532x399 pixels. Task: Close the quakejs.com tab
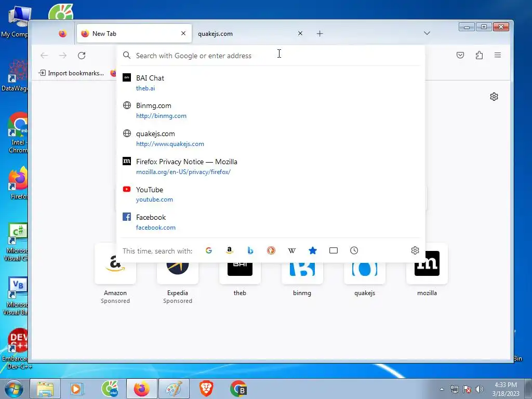pyautogui.click(x=300, y=33)
